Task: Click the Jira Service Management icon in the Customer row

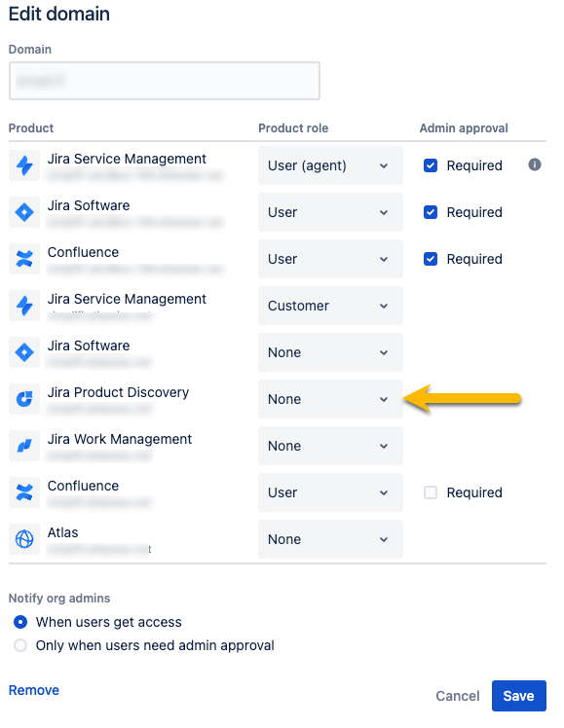Action: 24,306
